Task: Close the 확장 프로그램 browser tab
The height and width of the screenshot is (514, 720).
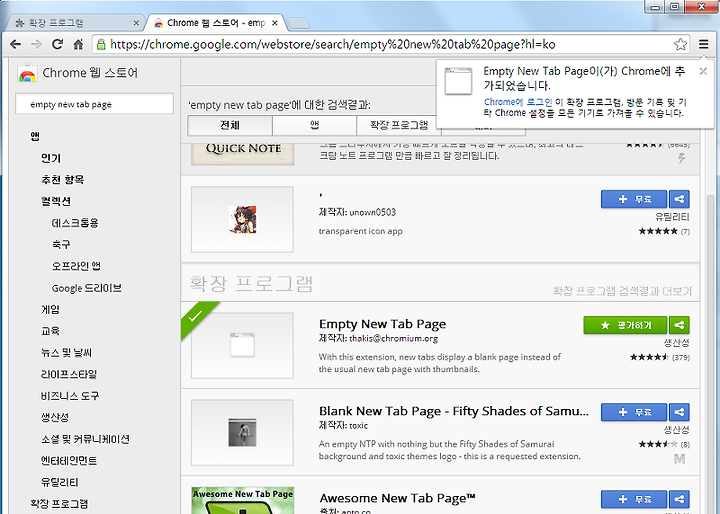Action: pos(136,23)
